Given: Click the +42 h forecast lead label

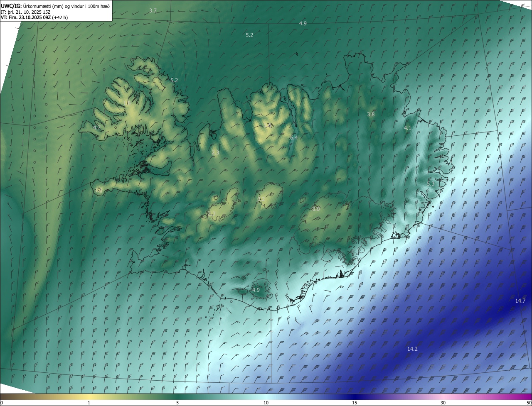Looking at the screenshot, I should click(59, 17).
